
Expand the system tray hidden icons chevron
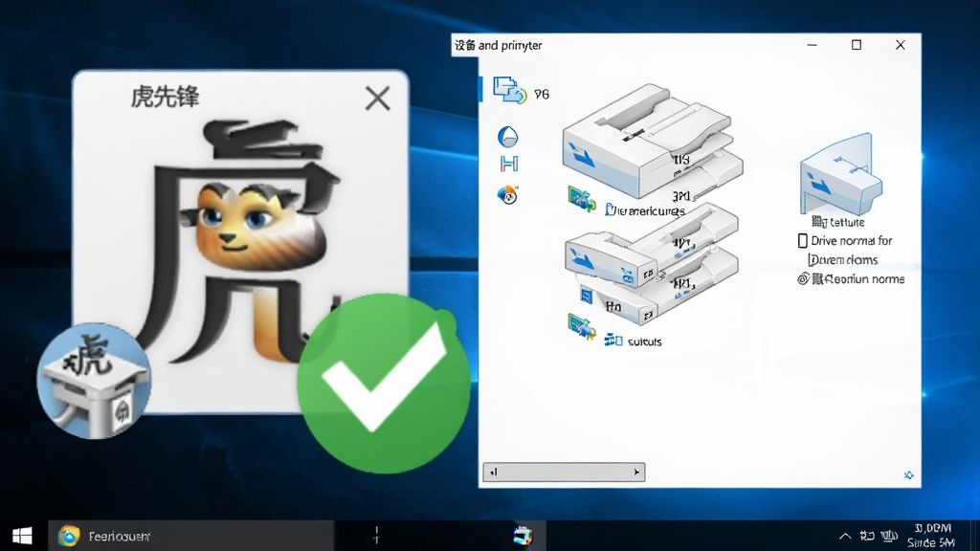pos(845,536)
